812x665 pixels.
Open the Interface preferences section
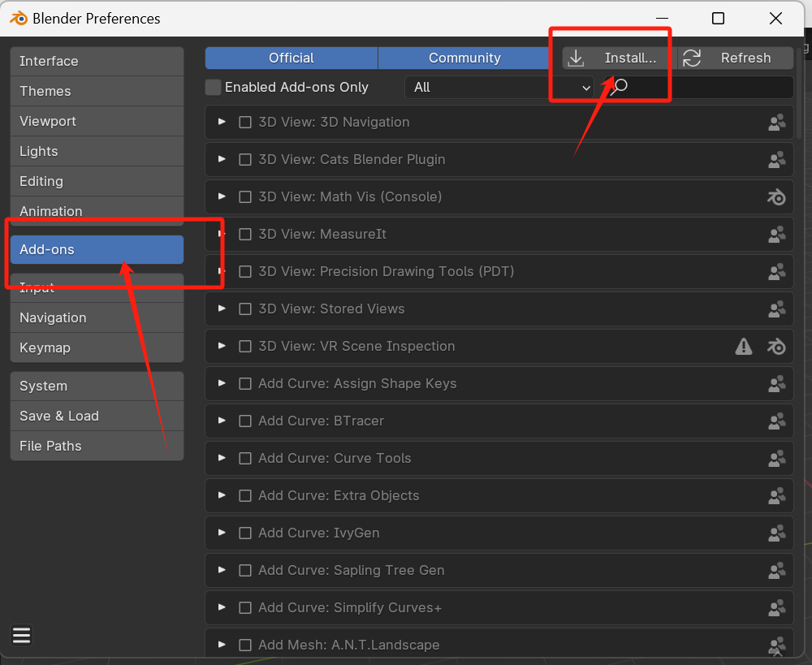[97, 61]
